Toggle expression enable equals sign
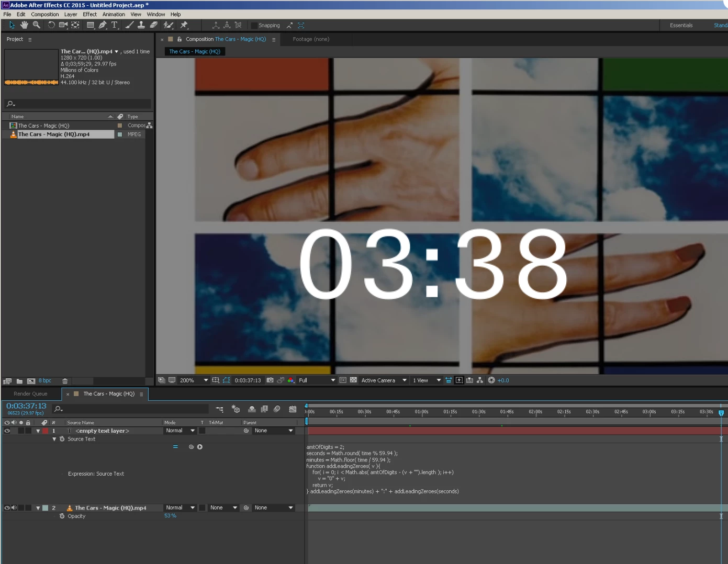 coord(175,447)
